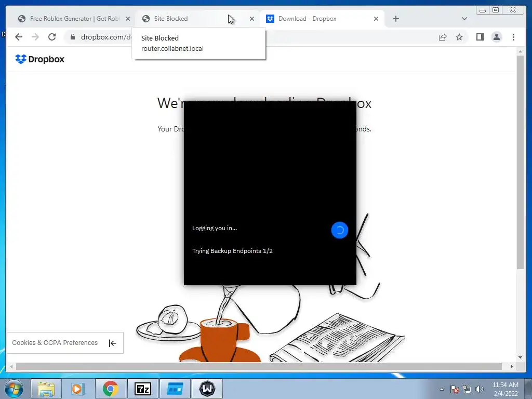The height and width of the screenshot is (399, 532).
Task: Open a new browser tab
Action: (x=395, y=19)
